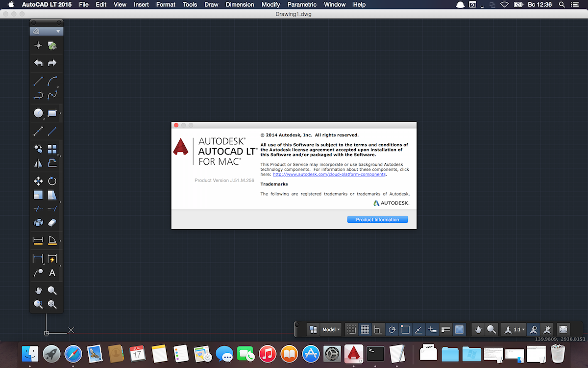Screen dimensions: 588x368
Task: Click the Redo arrow in the tool palette
Action: (52, 63)
